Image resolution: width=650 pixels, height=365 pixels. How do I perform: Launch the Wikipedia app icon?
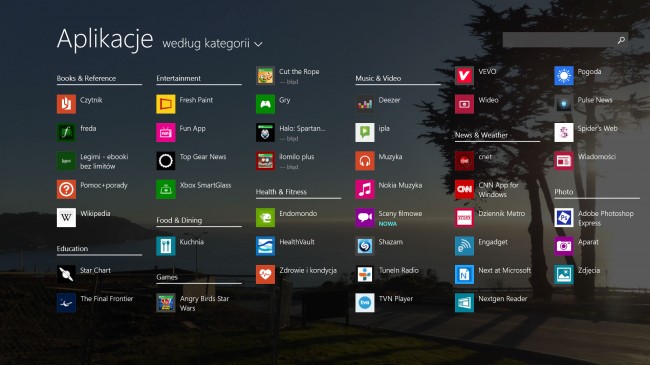point(66,217)
